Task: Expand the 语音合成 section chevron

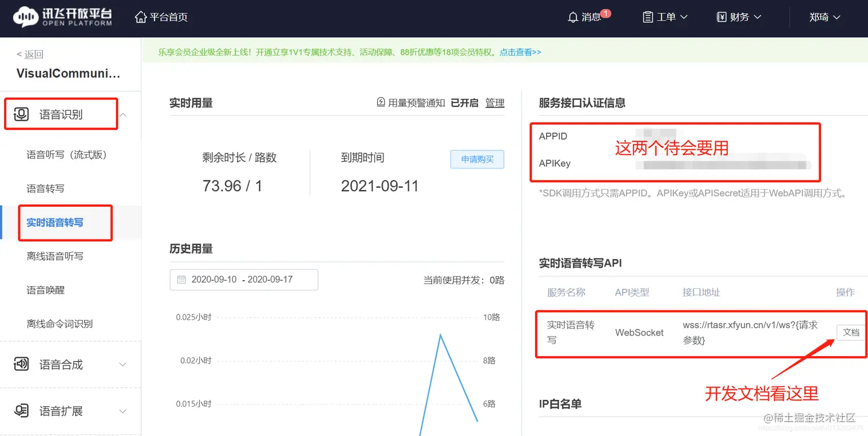Action: pyautogui.click(x=122, y=364)
